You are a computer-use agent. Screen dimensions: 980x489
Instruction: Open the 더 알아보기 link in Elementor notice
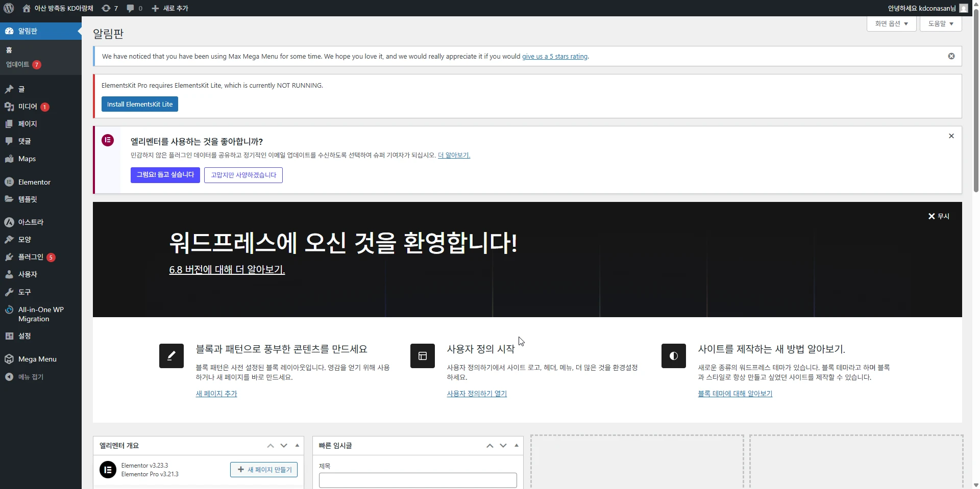[454, 155]
